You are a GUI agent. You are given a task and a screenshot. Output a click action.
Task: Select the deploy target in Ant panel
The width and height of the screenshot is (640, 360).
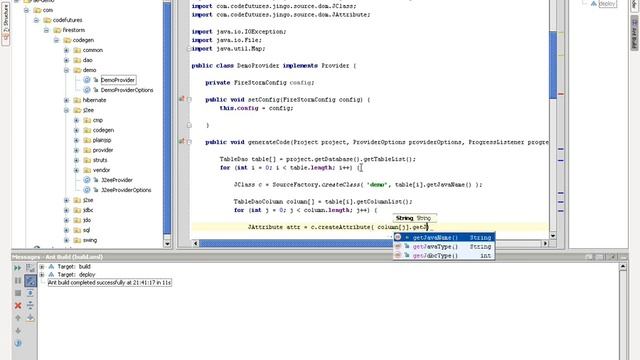(x=607, y=4)
